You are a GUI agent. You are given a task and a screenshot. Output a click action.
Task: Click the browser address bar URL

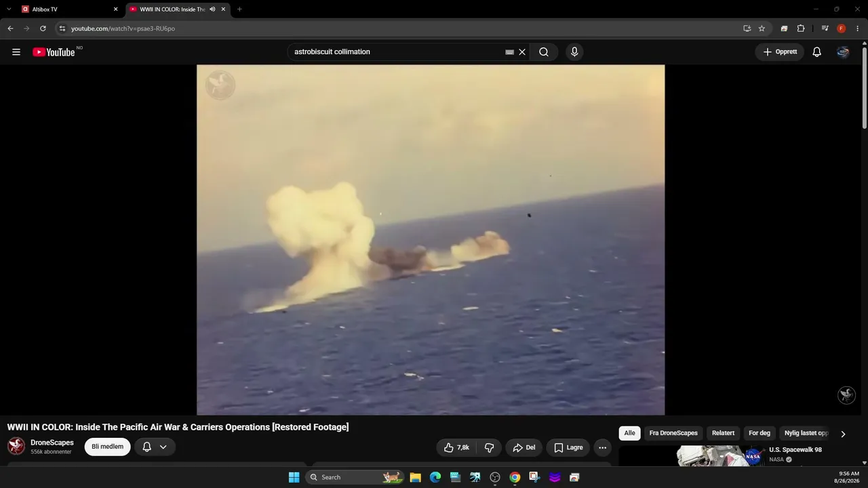click(x=123, y=28)
